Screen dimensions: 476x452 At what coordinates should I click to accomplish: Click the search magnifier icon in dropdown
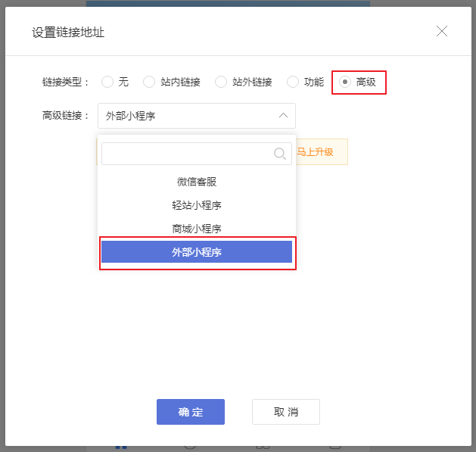(280, 154)
